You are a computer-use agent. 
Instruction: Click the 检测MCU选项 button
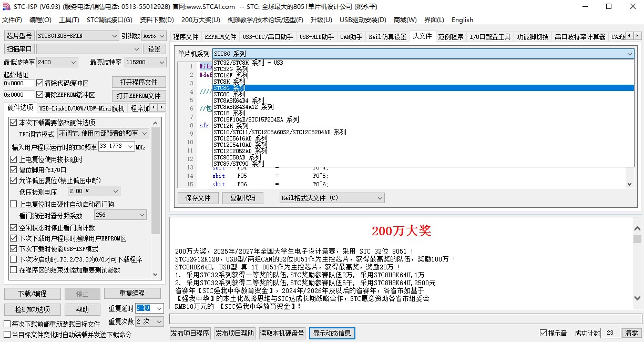click(x=32, y=309)
